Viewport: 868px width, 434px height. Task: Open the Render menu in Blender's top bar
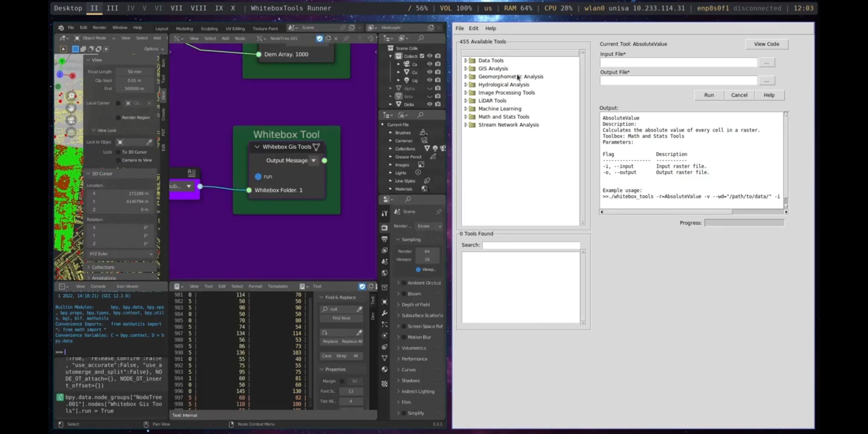(x=99, y=27)
